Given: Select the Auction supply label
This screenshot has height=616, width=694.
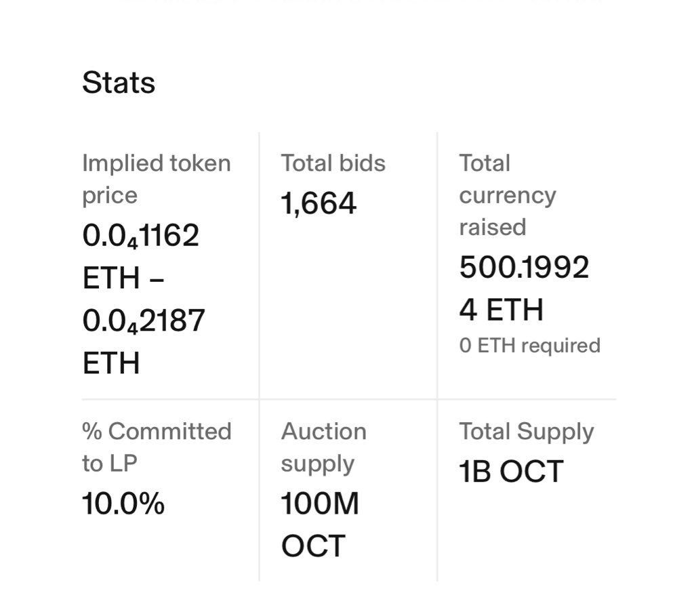Looking at the screenshot, I should point(324,447).
